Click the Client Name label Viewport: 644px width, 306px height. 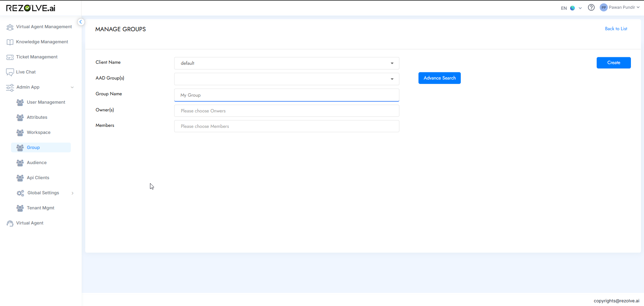108,62
